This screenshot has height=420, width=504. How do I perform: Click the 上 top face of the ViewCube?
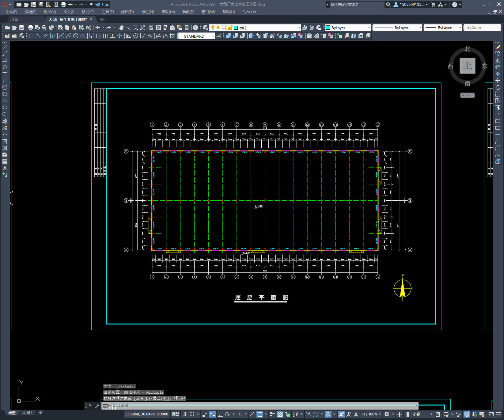467,66
